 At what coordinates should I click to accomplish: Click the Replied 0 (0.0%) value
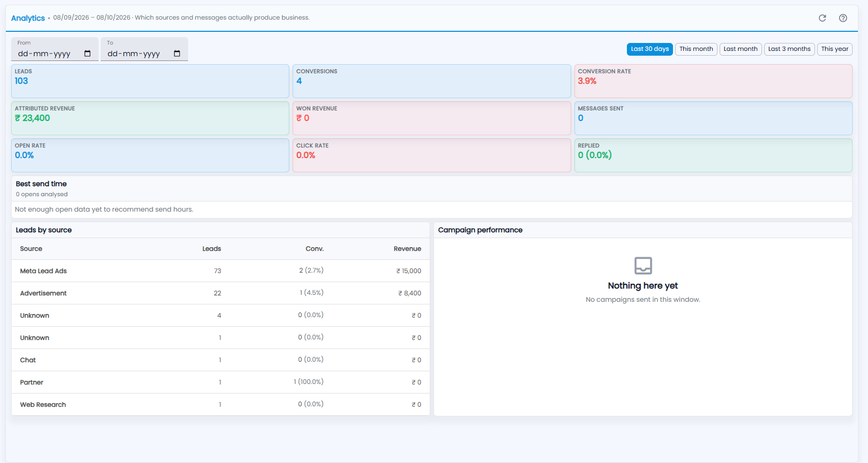(x=595, y=155)
